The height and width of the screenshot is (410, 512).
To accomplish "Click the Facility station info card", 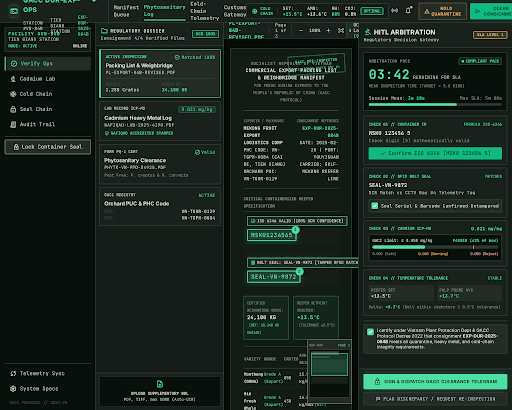I will (48, 39).
